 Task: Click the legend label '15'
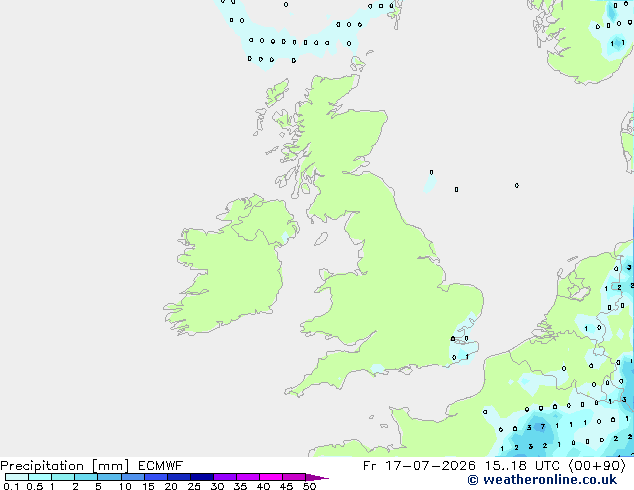coord(148,486)
